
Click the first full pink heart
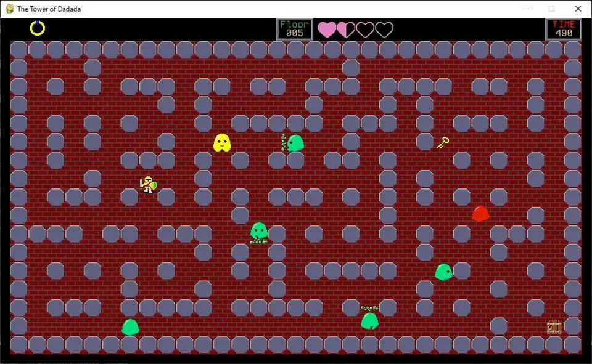327,30
